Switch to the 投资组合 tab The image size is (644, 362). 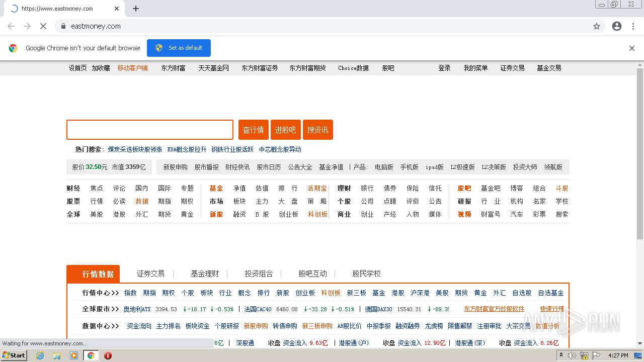(259, 274)
